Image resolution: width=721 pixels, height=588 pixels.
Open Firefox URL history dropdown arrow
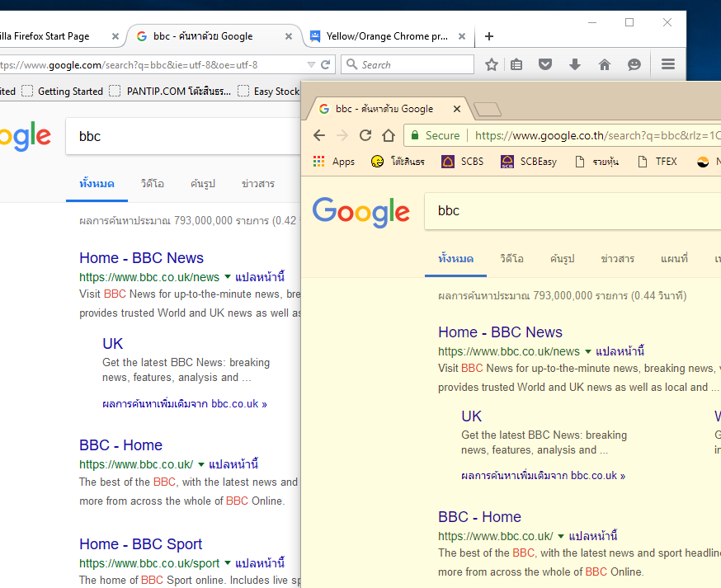[x=311, y=64]
